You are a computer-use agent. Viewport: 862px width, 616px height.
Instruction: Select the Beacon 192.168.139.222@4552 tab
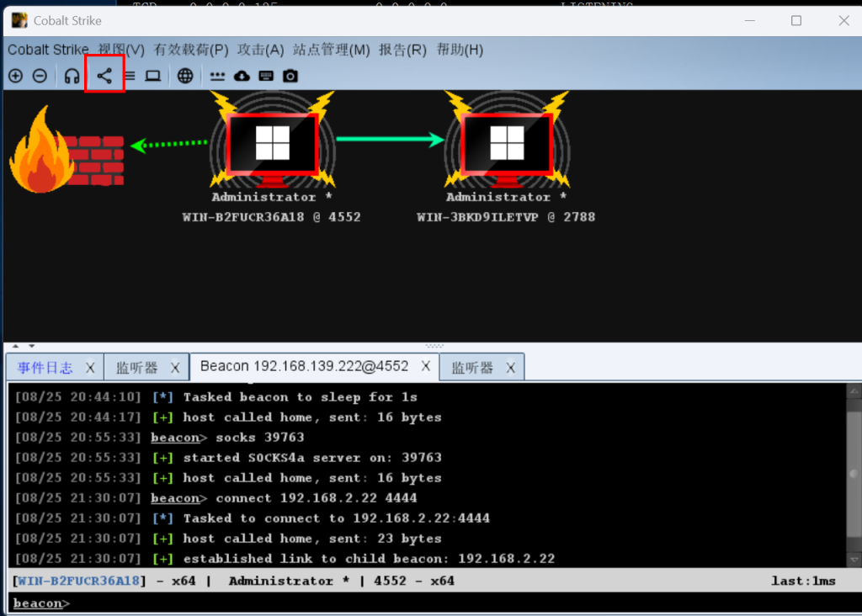coord(305,367)
